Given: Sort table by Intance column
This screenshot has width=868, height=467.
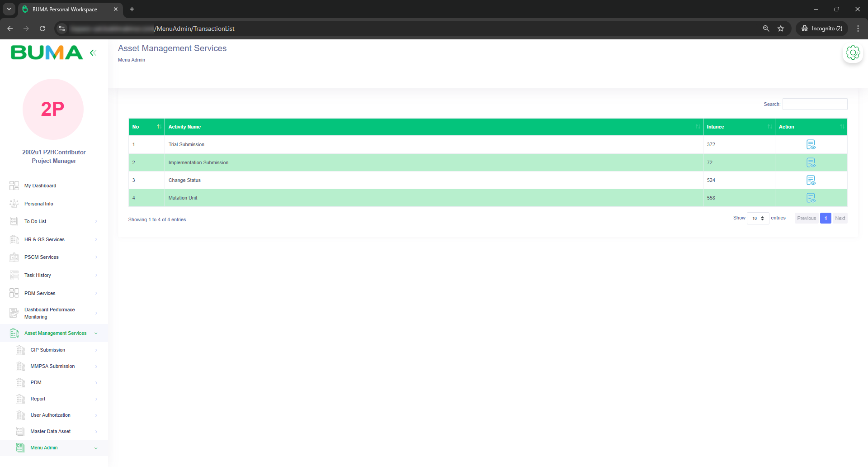Looking at the screenshot, I should point(738,127).
